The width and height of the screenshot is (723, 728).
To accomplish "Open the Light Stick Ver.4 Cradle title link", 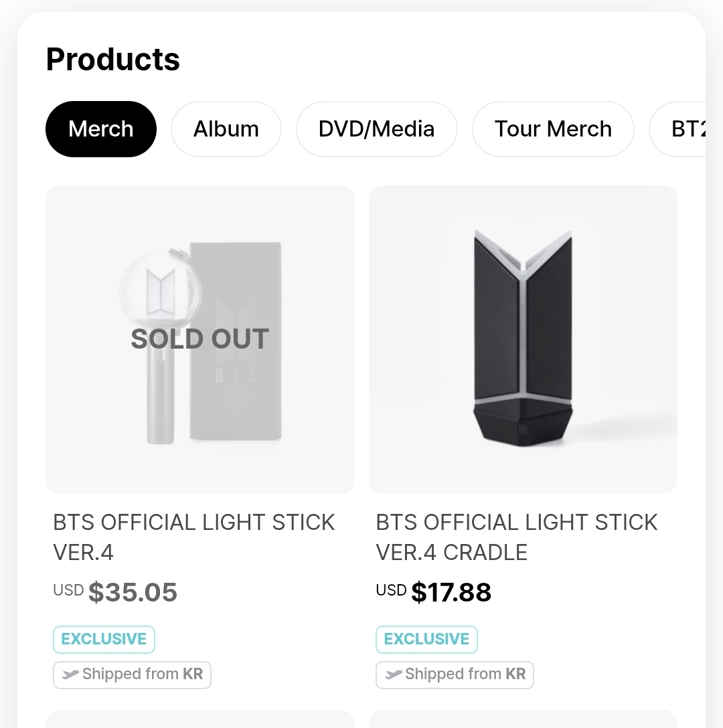I will [x=516, y=537].
